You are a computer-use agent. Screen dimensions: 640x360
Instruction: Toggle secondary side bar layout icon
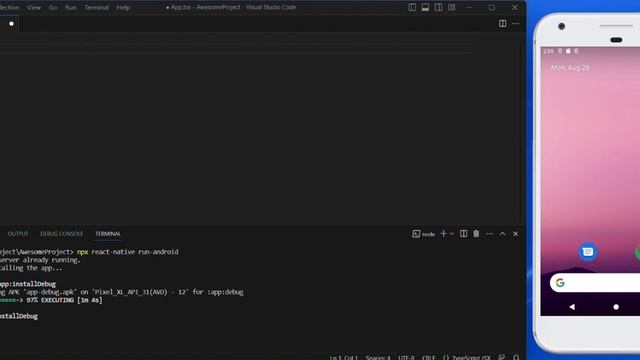click(438, 7)
